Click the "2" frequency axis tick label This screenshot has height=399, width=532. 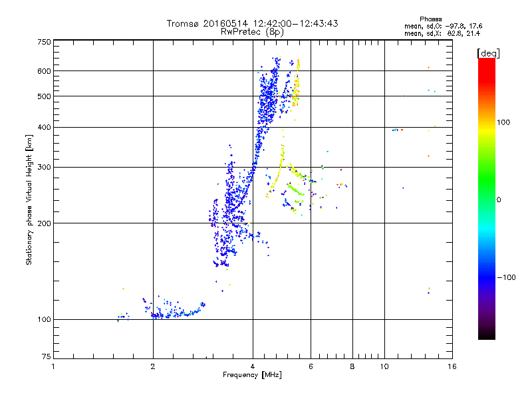tap(153, 366)
